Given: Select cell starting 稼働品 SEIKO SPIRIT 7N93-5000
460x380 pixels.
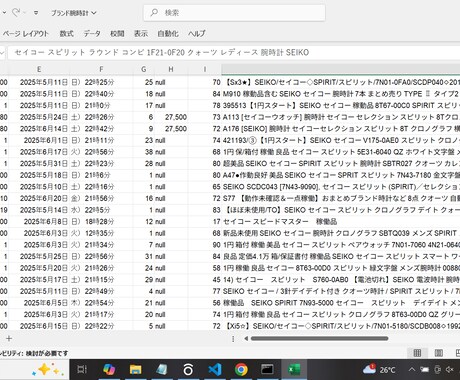Looking at the screenshot, I should pyautogui.click(x=341, y=303).
